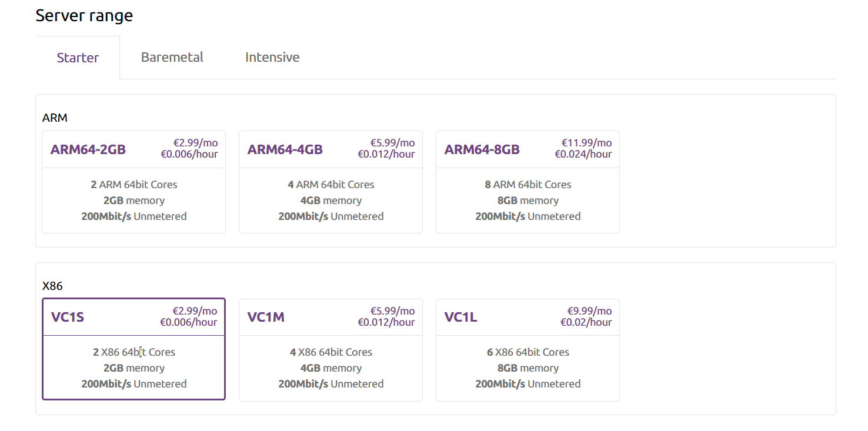Image resolution: width=868 pixels, height=431 pixels.
Task: Click the 8 ARM 64bit Cores text
Action: (x=528, y=185)
